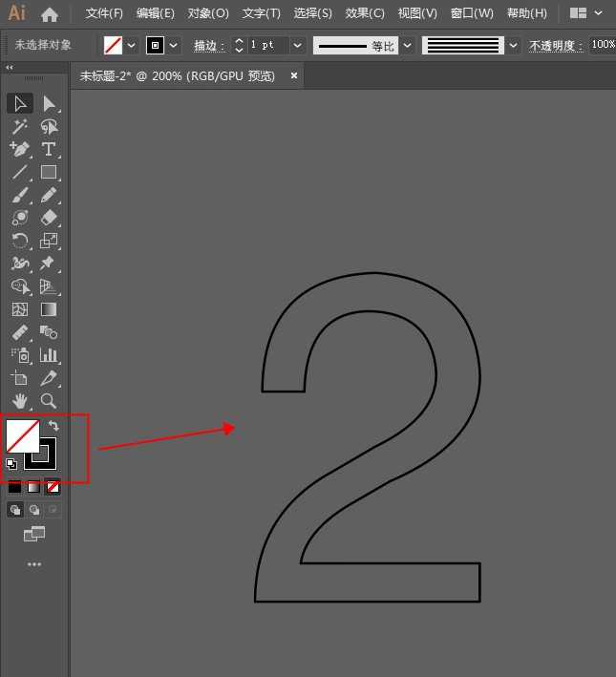Select the Direct Selection tool

tap(49, 104)
